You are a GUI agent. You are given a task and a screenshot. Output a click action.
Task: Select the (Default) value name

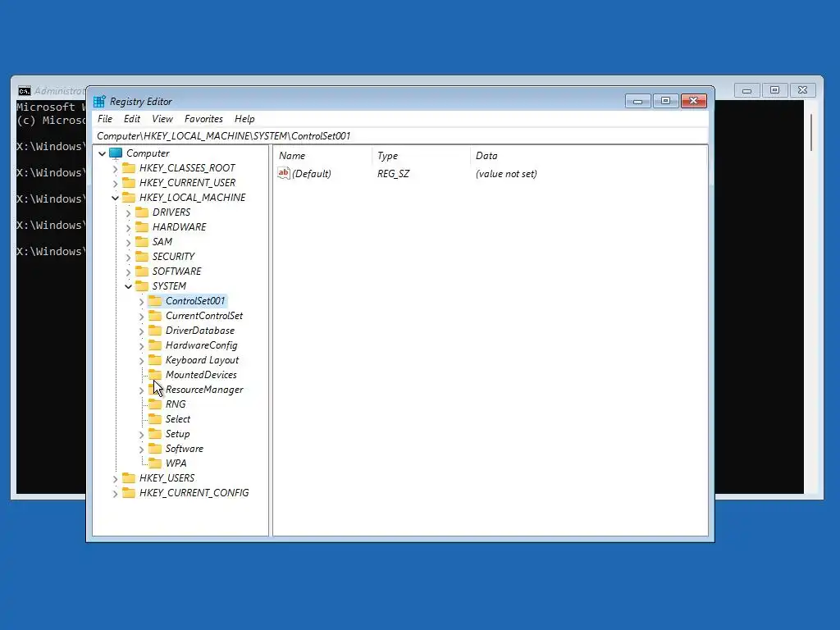click(x=311, y=174)
